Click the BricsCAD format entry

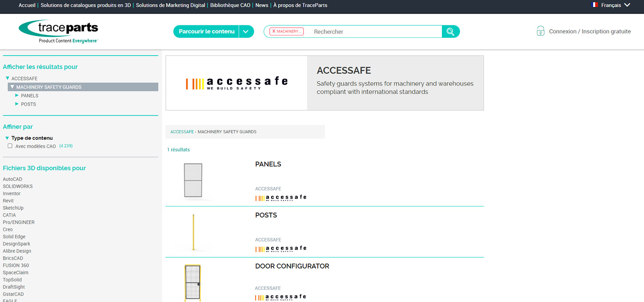click(x=13, y=259)
